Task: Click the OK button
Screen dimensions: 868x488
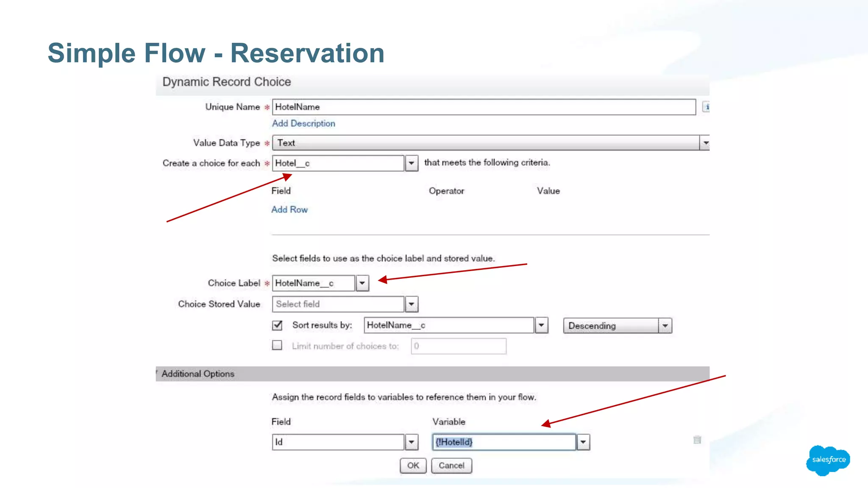Action: click(413, 466)
